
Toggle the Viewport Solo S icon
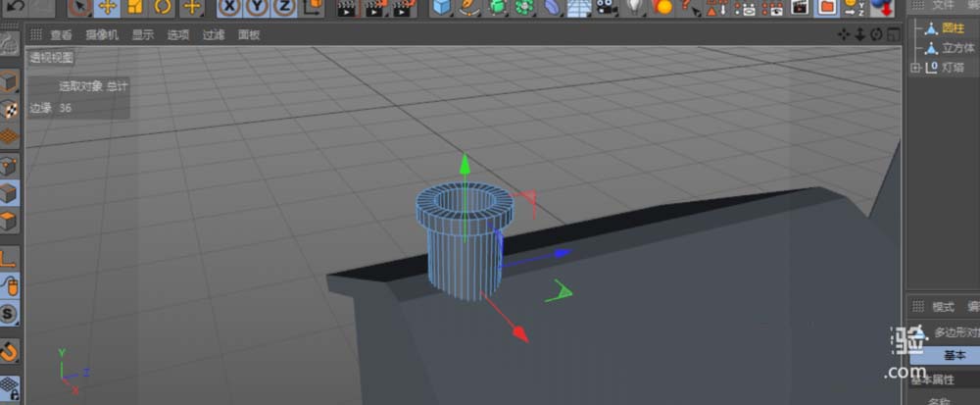point(10,313)
